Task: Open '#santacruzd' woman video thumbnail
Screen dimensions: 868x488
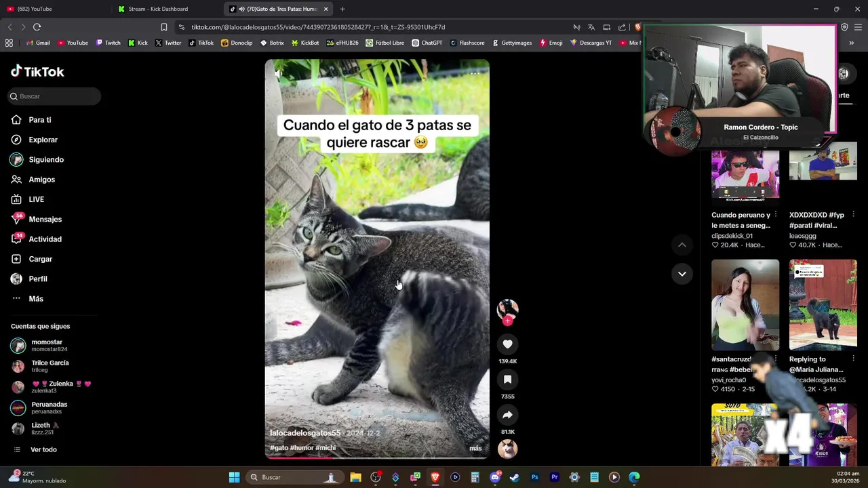Action: coord(745,304)
